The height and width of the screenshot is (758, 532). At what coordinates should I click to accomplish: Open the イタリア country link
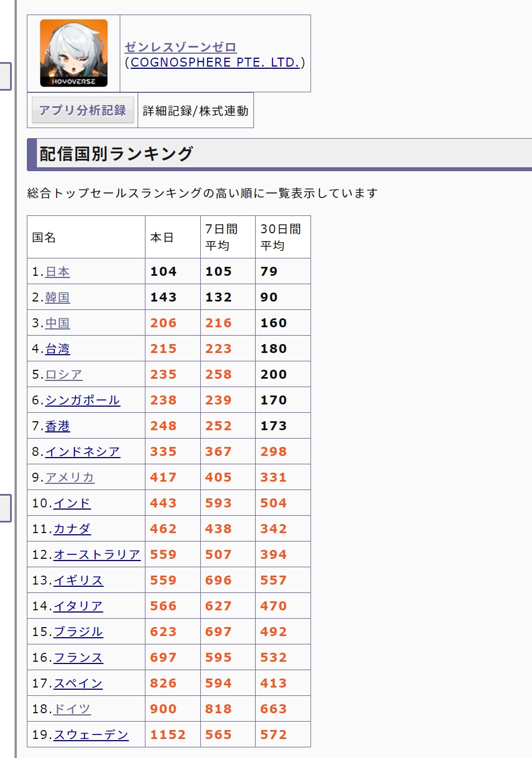tap(78, 606)
